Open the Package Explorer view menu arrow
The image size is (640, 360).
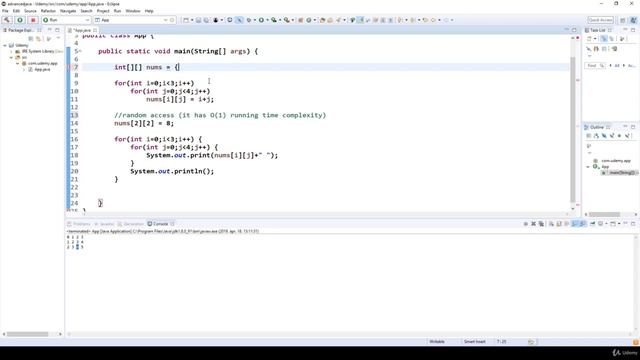tap(58, 38)
